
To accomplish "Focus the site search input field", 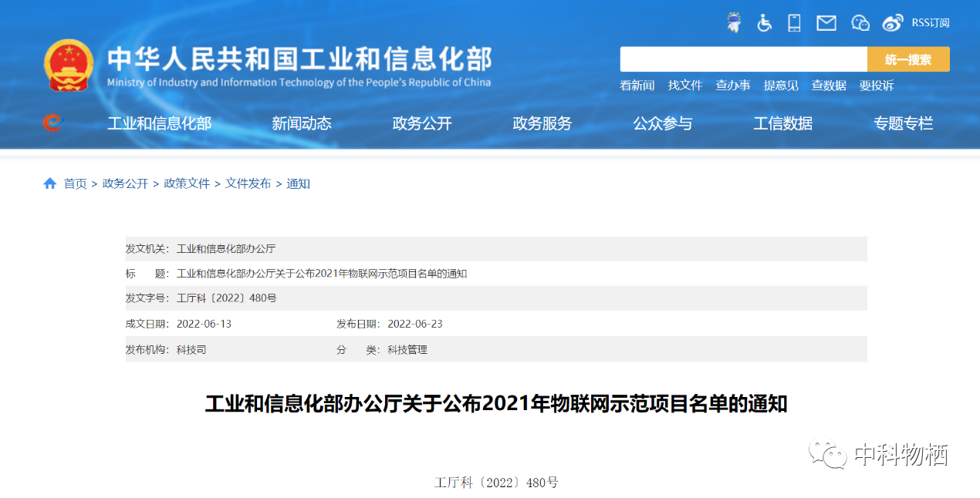I will pos(744,59).
